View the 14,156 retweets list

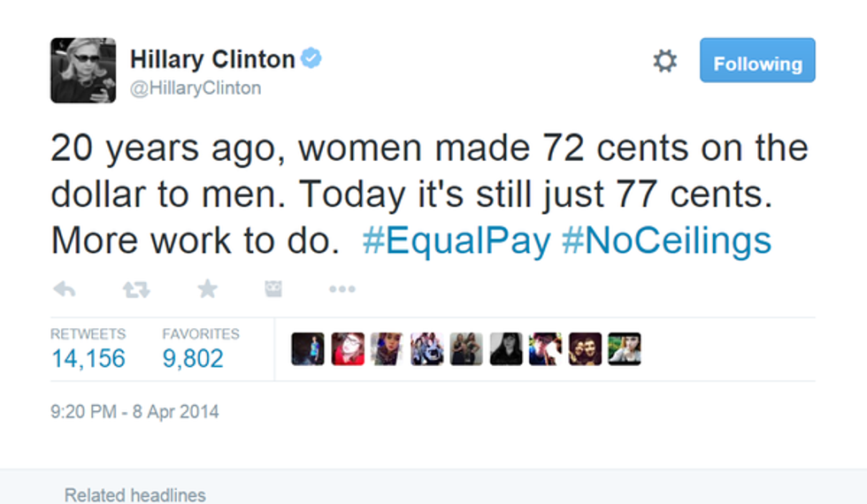(88, 357)
